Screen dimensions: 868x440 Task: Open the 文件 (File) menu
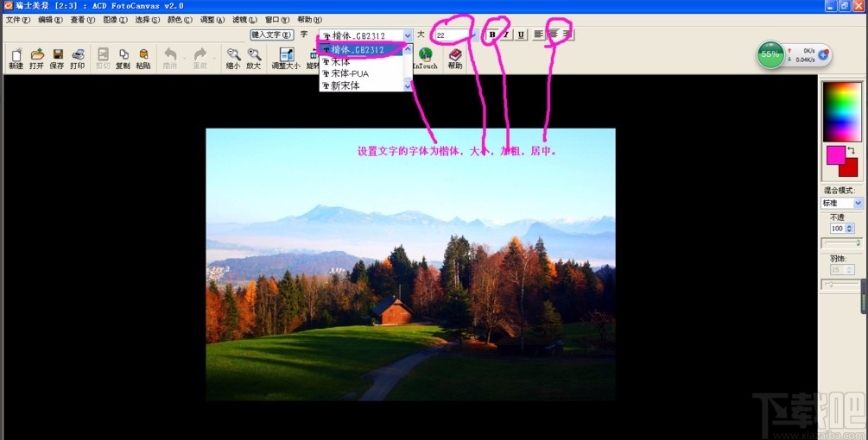[x=18, y=19]
